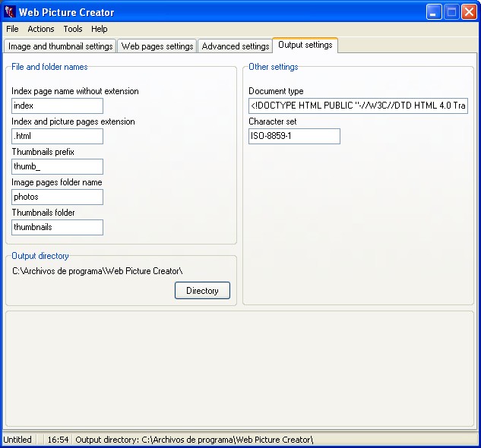481x448 pixels.
Task: Switch to Web pages settings tab
Action: (x=157, y=46)
